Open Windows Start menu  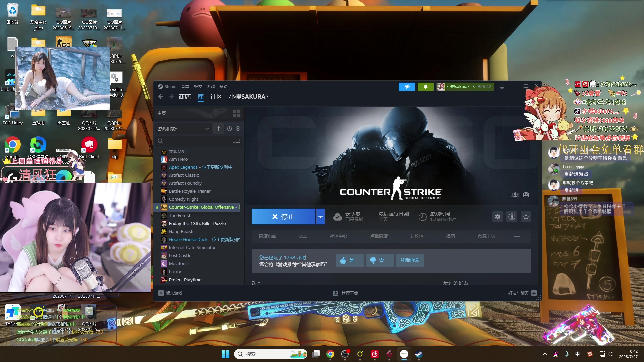225,354
